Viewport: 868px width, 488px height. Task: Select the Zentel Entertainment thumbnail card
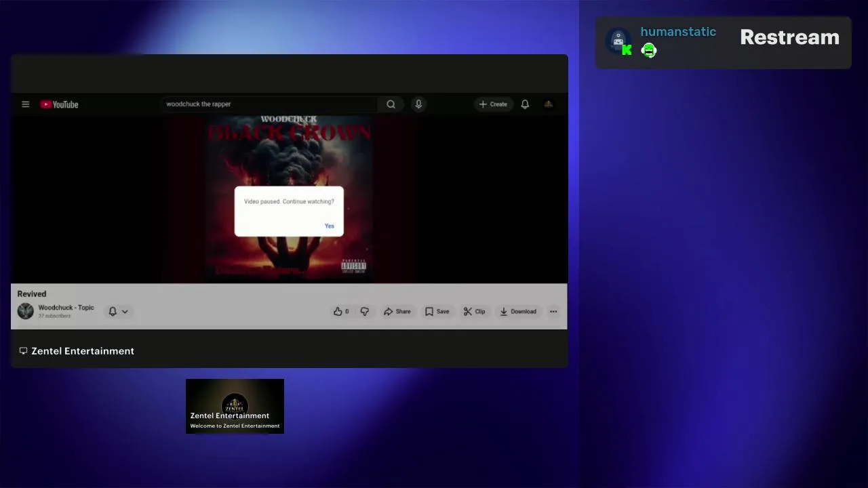235,406
